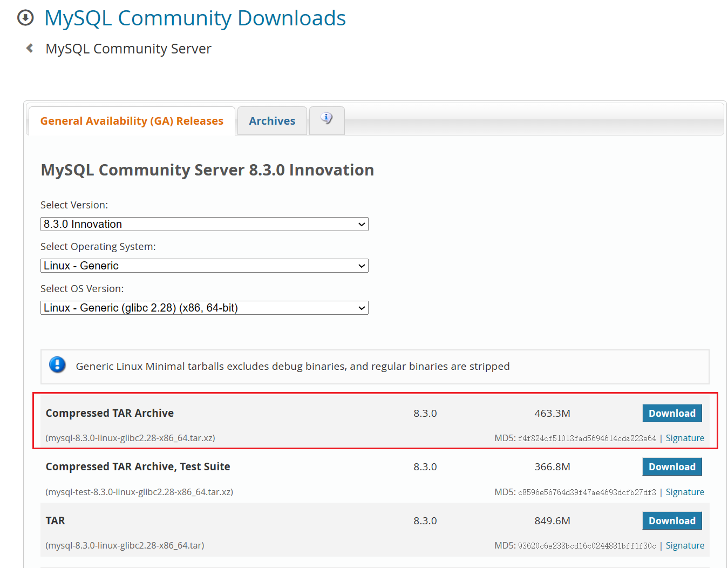Open the MySQL Community Downloads heading link
728x568 pixels.
pyautogui.click(x=195, y=18)
